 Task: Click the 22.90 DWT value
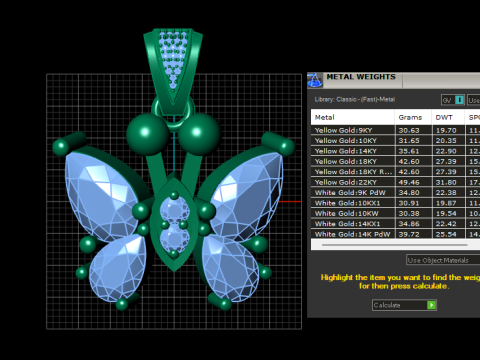[x=446, y=151]
